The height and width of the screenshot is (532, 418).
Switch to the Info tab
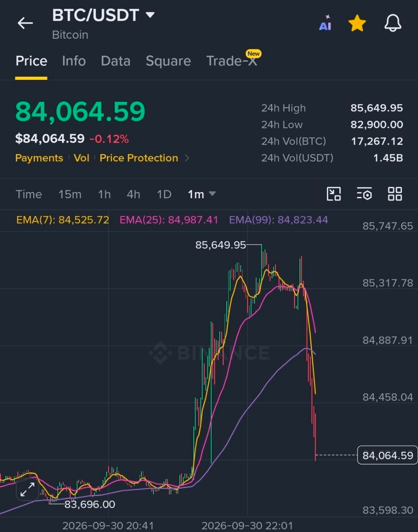tap(74, 61)
